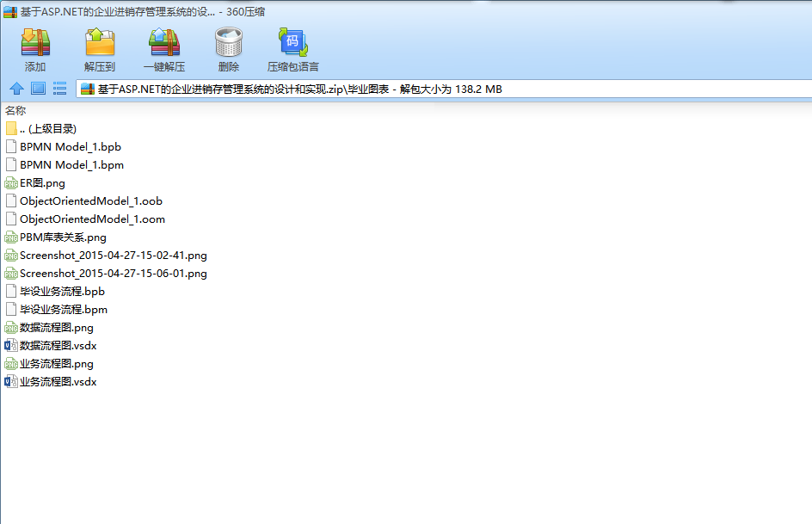Image resolution: width=812 pixels, height=524 pixels.
Task: Click the PNG icon beside Screenshot_2015-04-27-15-02-41.png
Action: point(11,256)
